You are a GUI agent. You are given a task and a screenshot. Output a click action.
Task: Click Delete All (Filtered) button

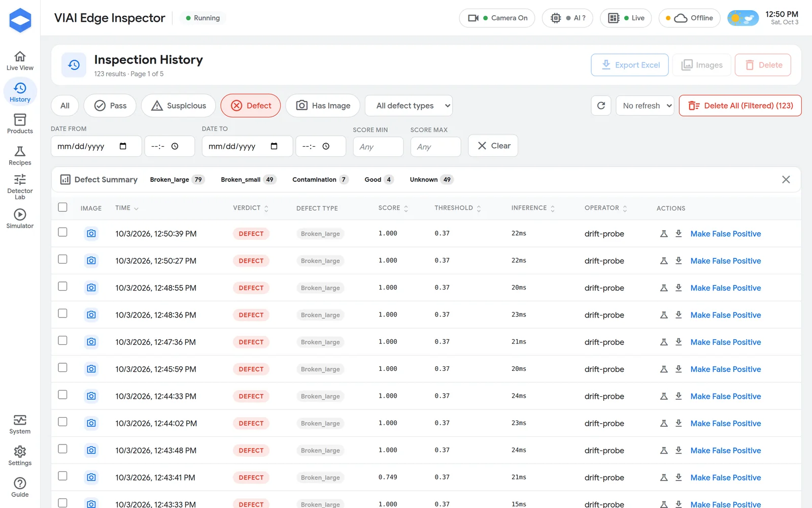pos(740,106)
